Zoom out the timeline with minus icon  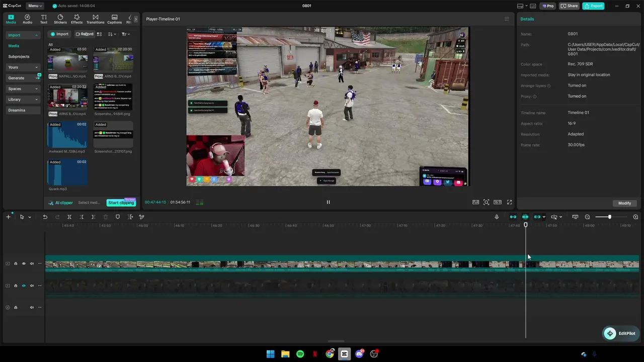(x=587, y=217)
